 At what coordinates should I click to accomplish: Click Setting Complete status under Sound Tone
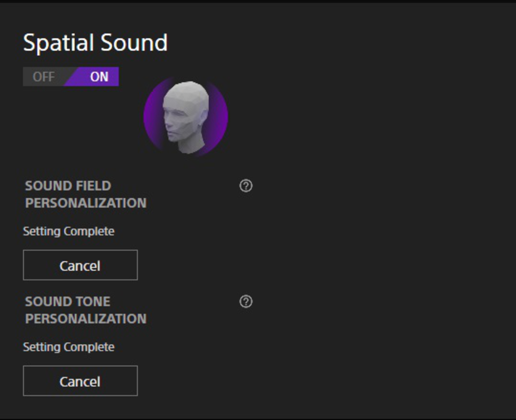click(69, 347)
